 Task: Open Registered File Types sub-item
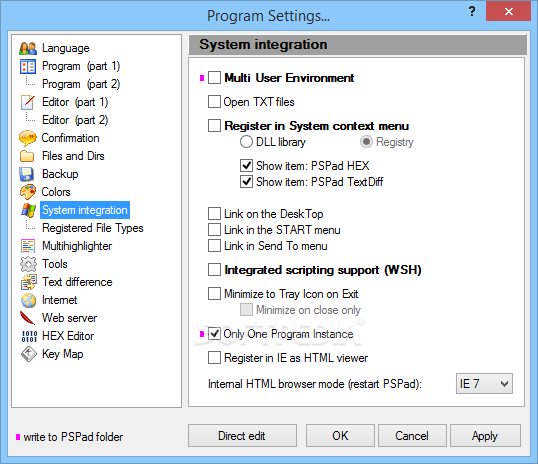click(93, 228)
